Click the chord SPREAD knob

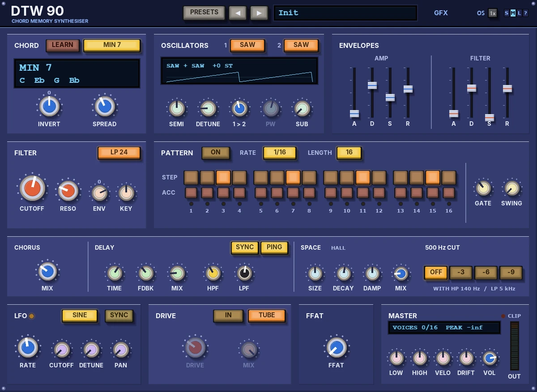[x=105, y=107]
